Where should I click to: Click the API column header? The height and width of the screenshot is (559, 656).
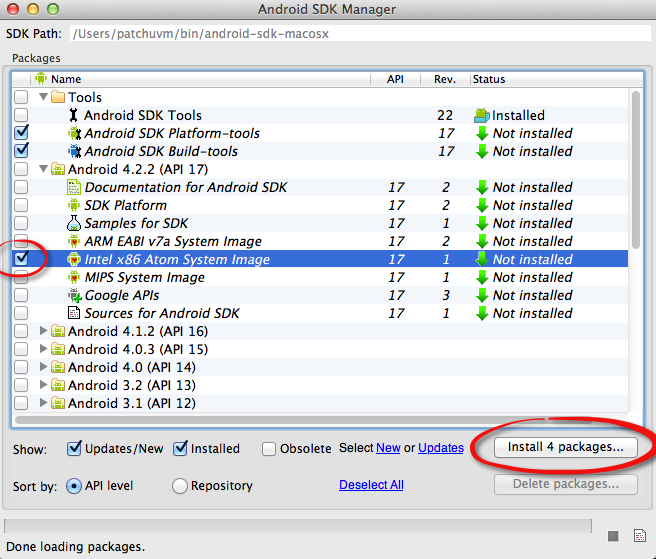click(395, 79)
